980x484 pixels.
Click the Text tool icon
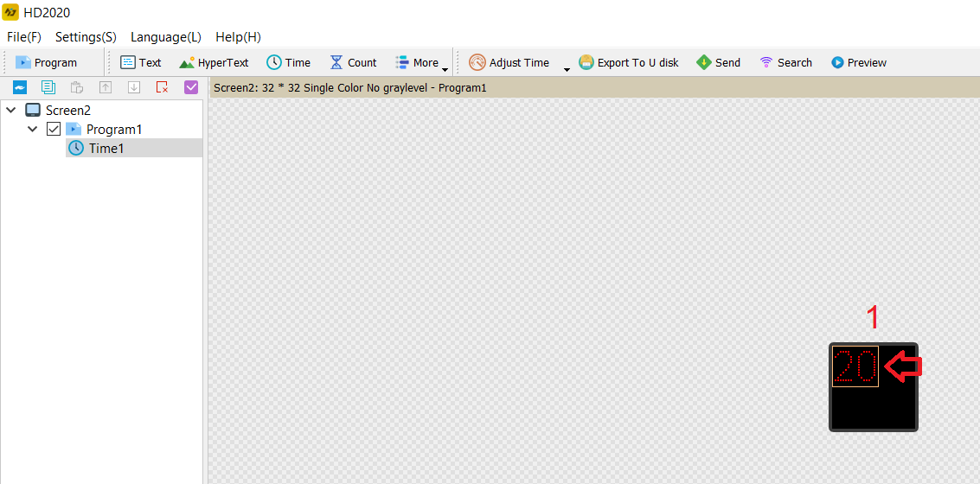pos(128,62)
